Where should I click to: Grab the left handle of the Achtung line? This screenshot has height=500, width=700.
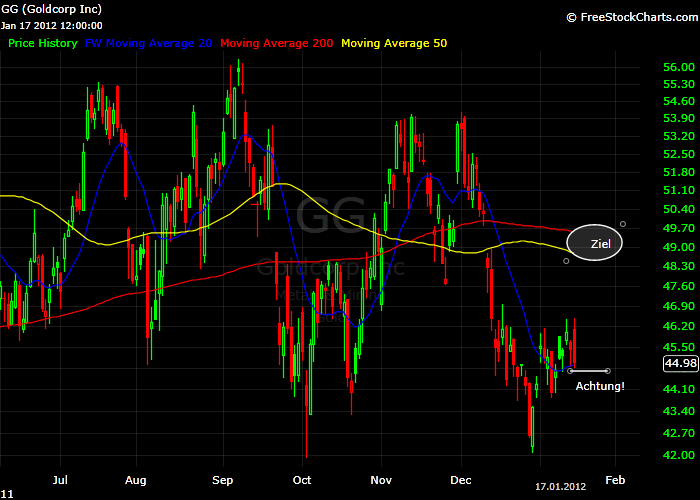[x=570, y=371]
